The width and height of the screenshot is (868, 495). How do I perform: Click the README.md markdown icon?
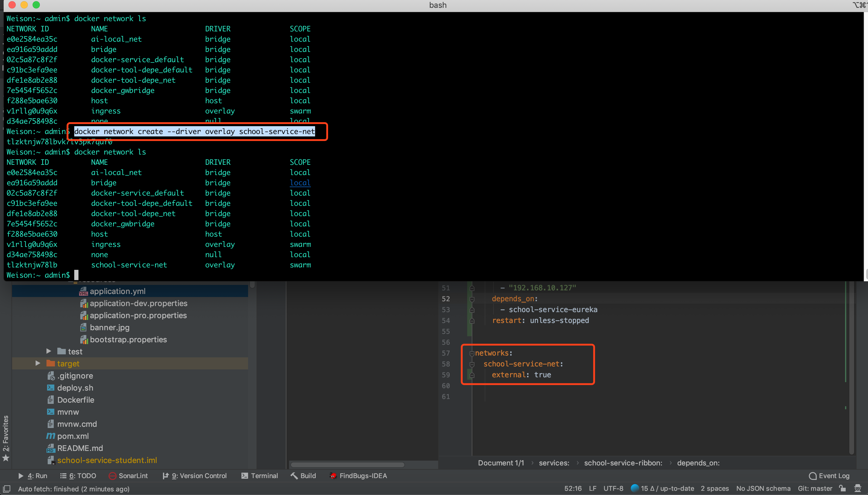(50, 448)
